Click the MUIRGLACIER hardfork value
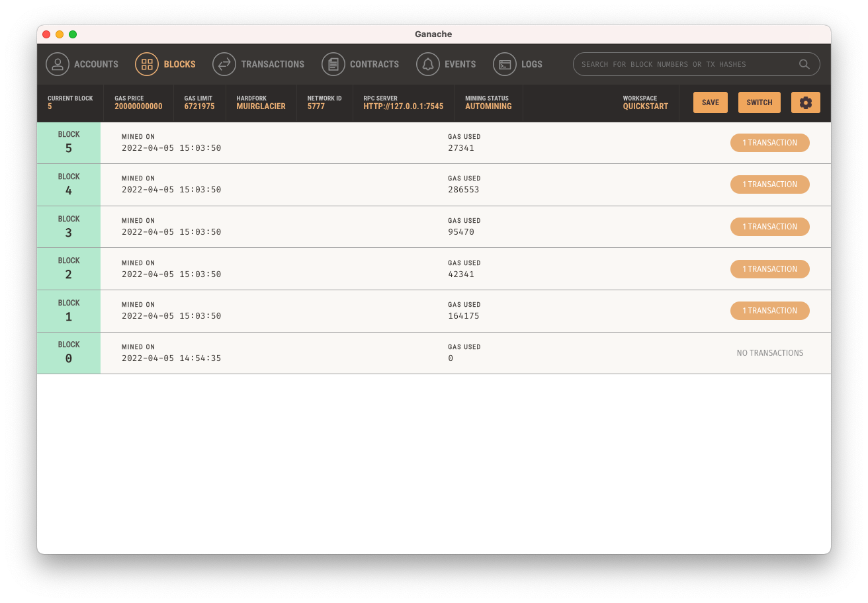Screen dimensions: 868x603 click(x=261, y=106)
